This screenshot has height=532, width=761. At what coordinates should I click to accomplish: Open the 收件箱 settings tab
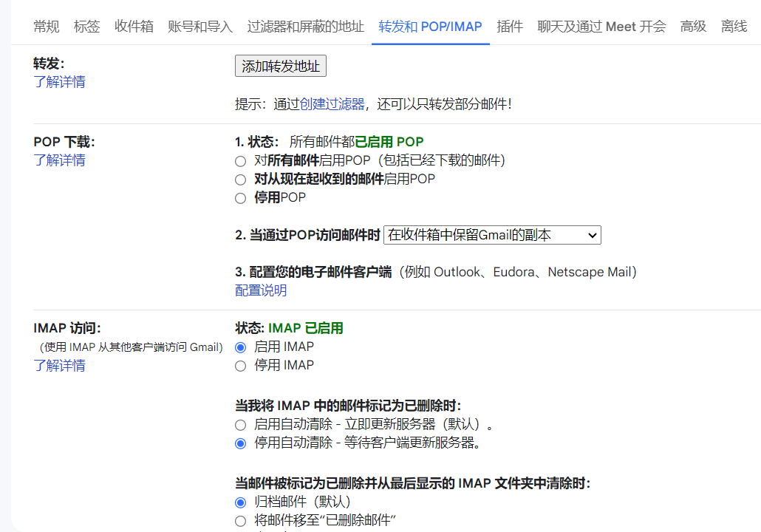(x=134, y=27)
